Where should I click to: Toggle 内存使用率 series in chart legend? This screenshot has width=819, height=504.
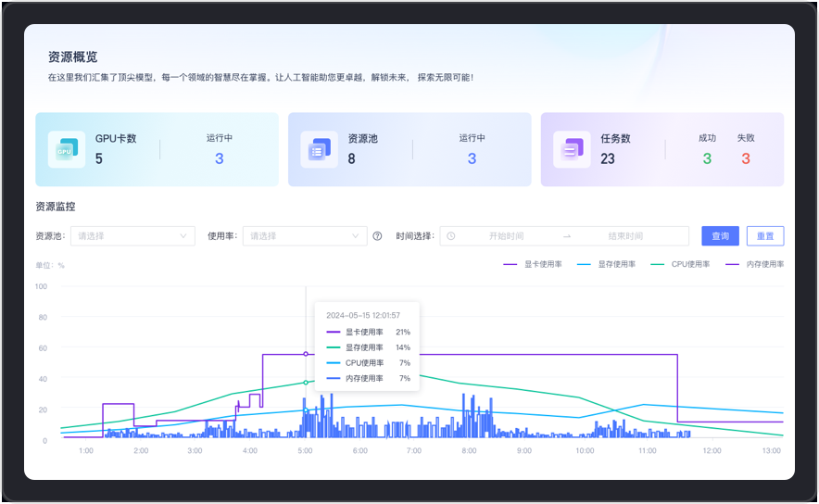[754, 264]
